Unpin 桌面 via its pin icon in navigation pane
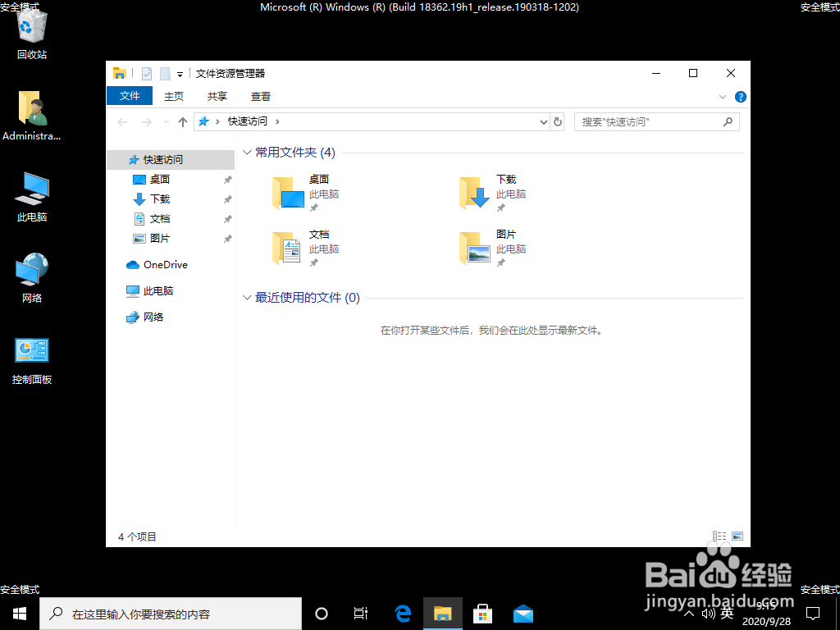The height and width of the screenshot is (630, 840). (x=228, y=180)
